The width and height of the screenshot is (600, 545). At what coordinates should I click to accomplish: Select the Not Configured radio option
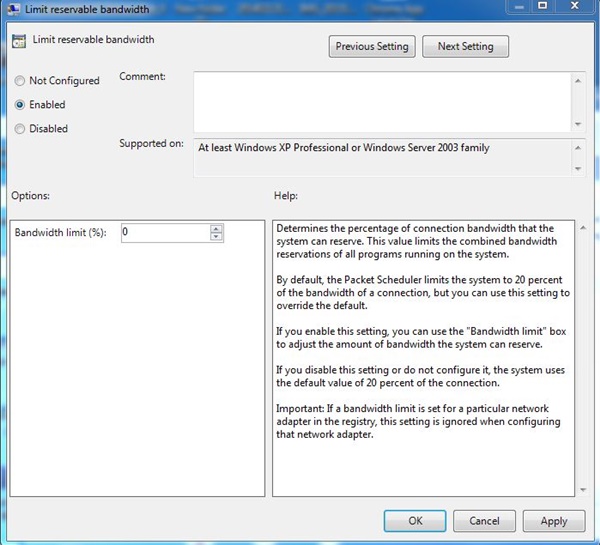[x=20, y=80]
